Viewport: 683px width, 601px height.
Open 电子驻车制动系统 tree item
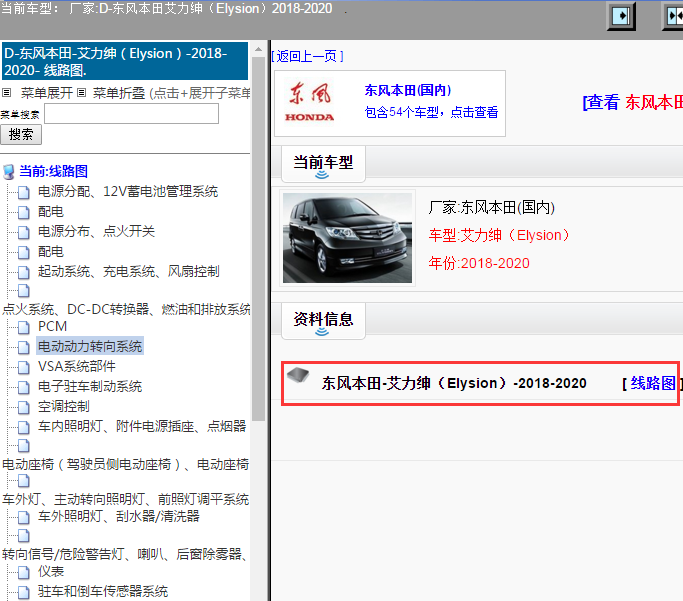[x=90, y=386]
